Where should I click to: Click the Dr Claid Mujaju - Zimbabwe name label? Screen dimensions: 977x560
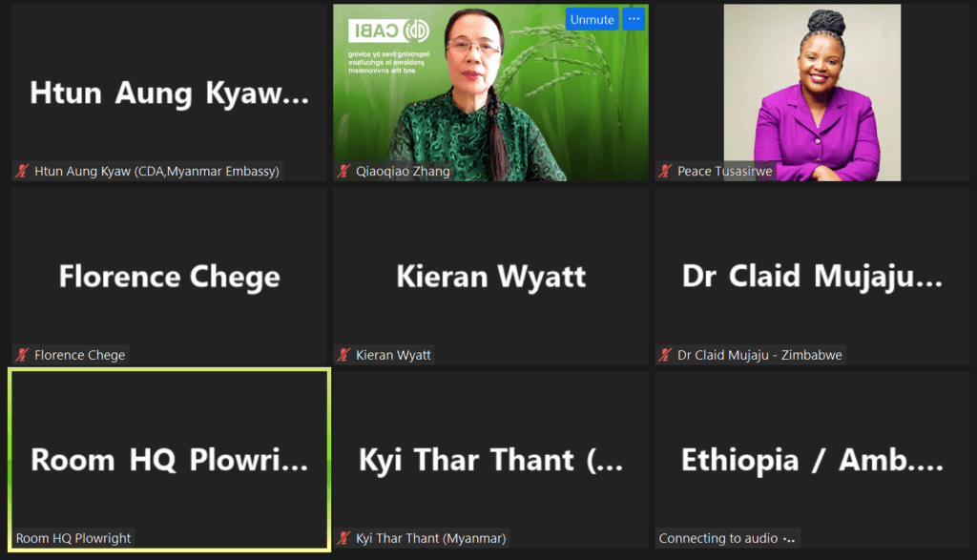(x=759, y=355)
